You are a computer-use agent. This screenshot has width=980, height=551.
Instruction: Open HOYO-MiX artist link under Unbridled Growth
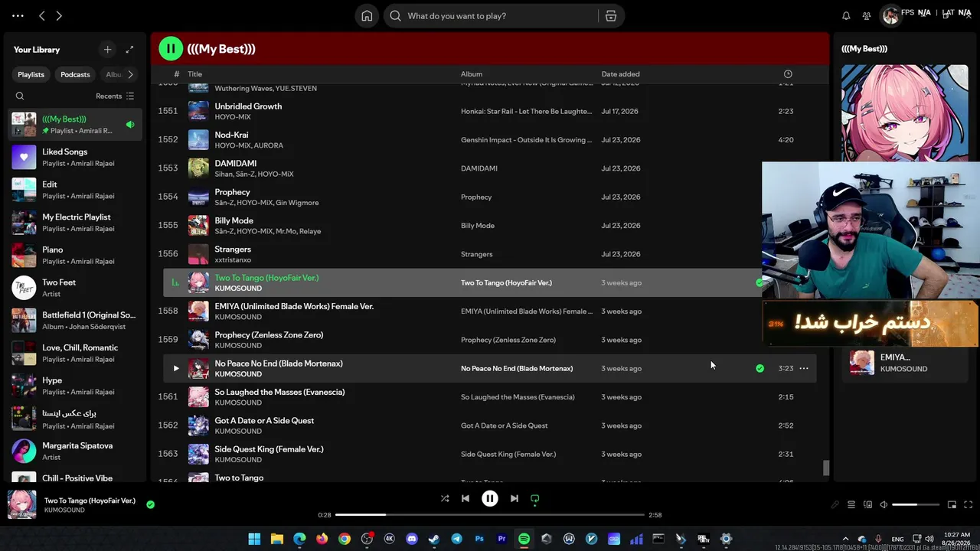(233, 117)
